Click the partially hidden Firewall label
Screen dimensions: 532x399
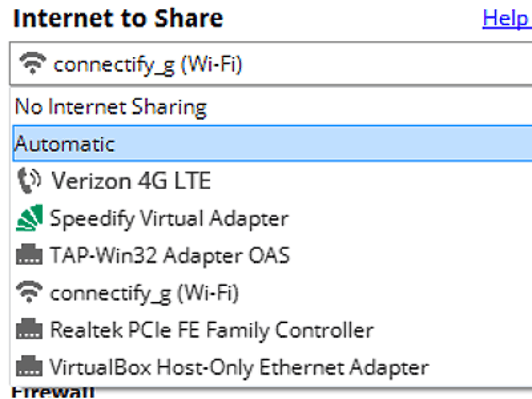point(53,391)
